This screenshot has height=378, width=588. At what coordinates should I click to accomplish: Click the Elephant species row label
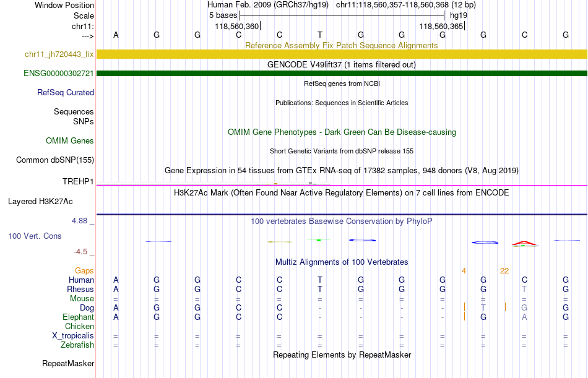point(78,317)
